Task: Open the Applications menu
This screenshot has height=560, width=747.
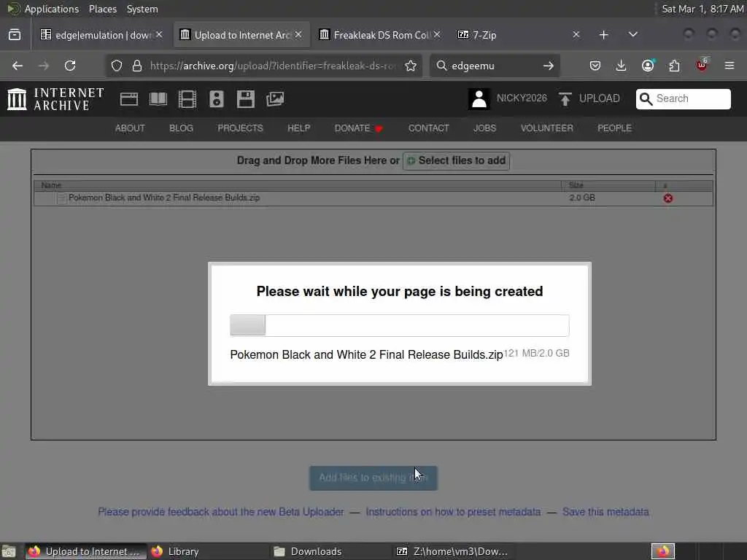Action: 52,9
